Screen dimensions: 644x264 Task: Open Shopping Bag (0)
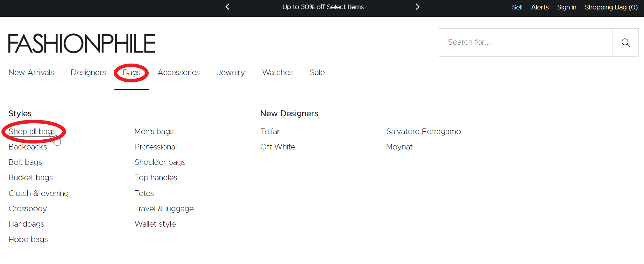click(611, 7)
